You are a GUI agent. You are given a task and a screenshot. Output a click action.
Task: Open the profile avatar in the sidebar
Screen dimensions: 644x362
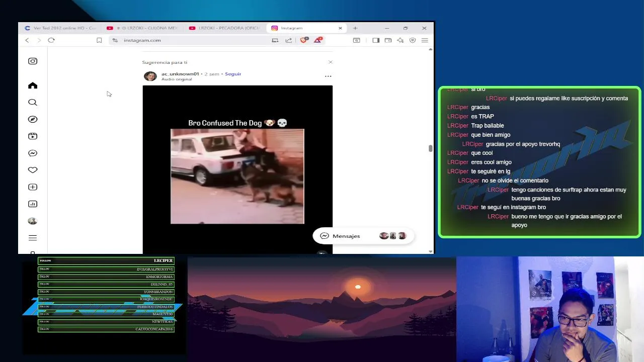point(33,221)
